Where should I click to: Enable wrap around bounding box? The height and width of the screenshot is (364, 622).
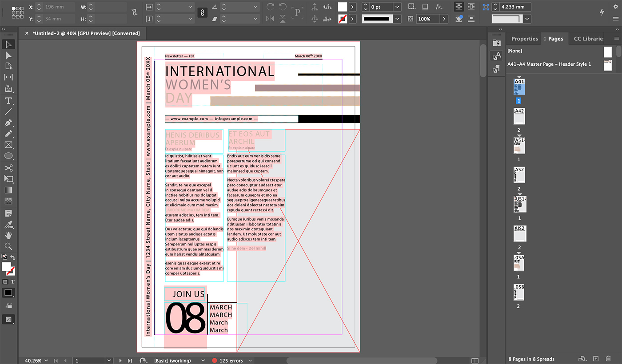click(471, 7)
